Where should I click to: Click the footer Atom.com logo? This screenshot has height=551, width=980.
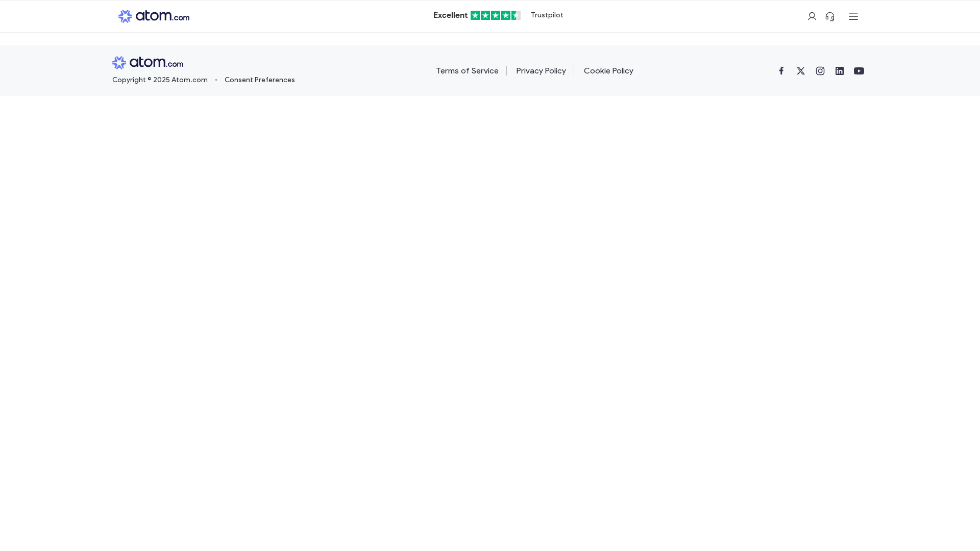coord(147,62)
